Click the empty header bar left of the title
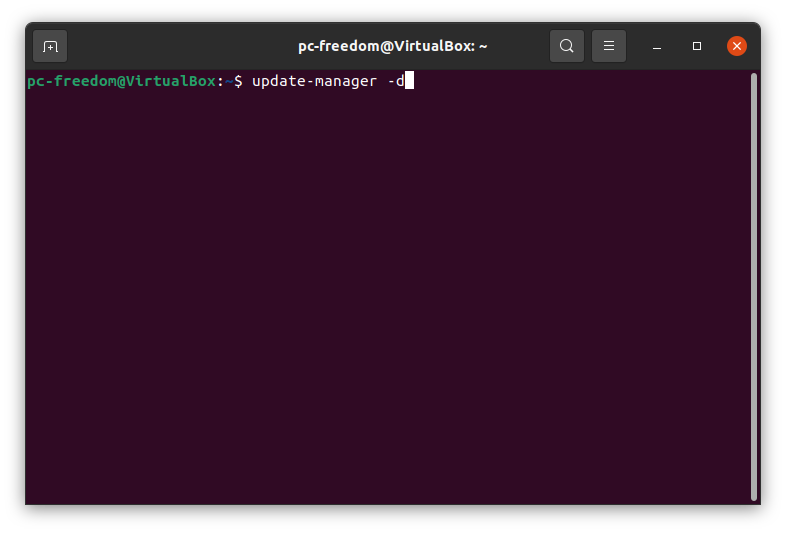Viewport: 786px width, 533px height. (x=180, y=46)
